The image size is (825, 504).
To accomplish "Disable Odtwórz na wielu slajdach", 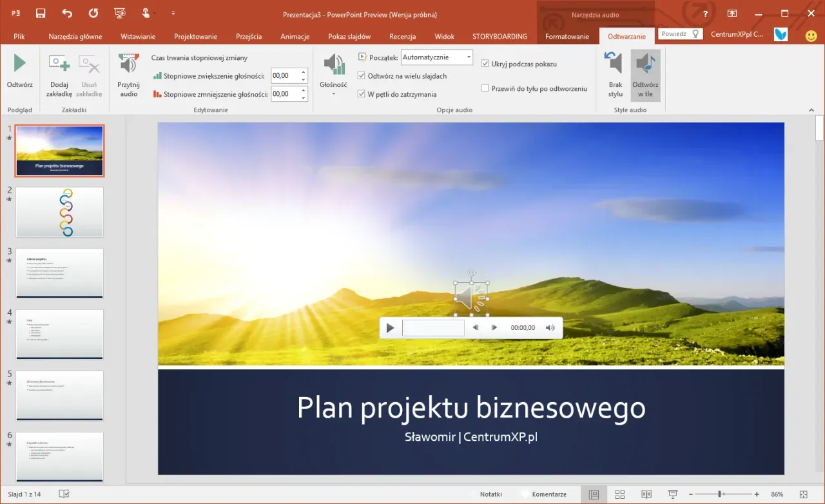I will coord(362,75).
